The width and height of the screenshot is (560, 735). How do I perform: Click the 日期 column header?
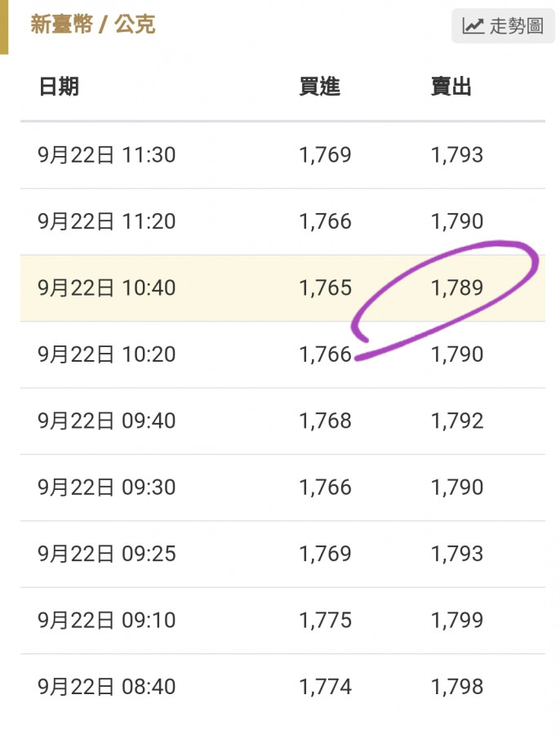[59, 87]
